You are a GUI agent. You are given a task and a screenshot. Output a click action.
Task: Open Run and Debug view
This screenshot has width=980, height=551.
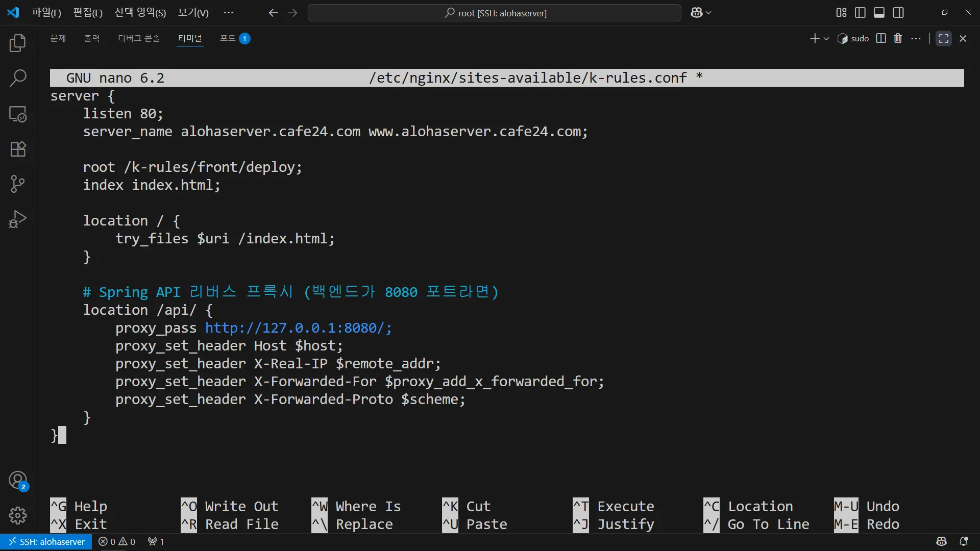point(18,219)
